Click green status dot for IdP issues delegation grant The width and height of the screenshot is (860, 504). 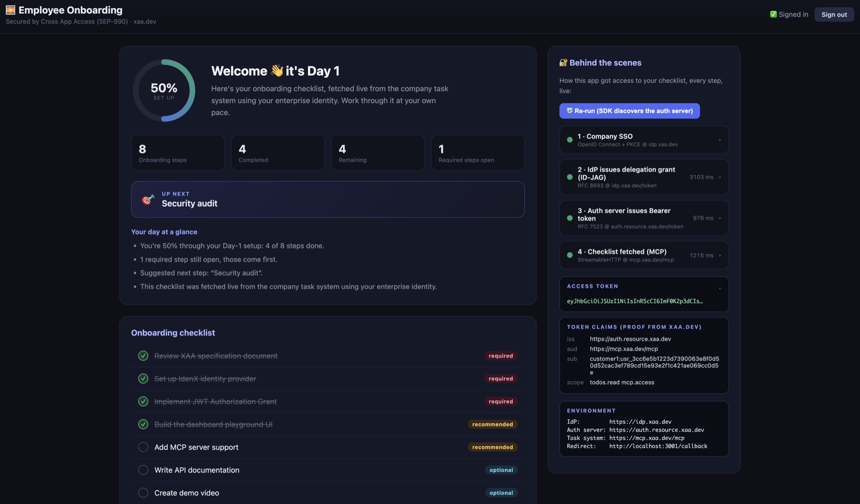[x=570, y=177]
